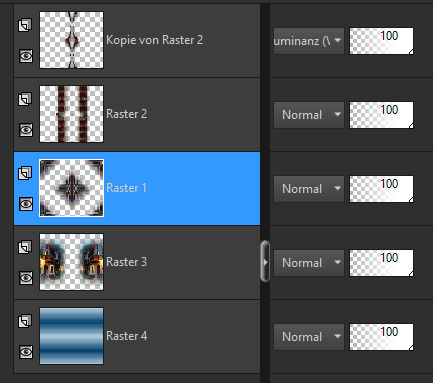
Task: Toggle the eye icon for Raster 3
Action: click(x=26, y=278)
